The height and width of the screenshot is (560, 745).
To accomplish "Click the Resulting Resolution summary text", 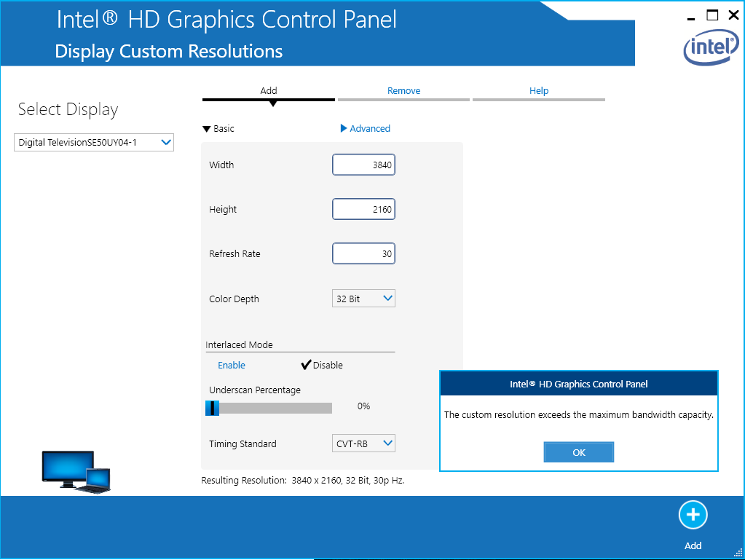I will point(303,480).
